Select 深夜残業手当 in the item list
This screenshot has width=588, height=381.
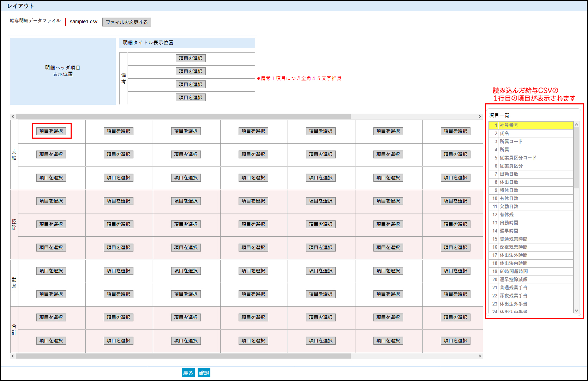click(x=531, y=296)
